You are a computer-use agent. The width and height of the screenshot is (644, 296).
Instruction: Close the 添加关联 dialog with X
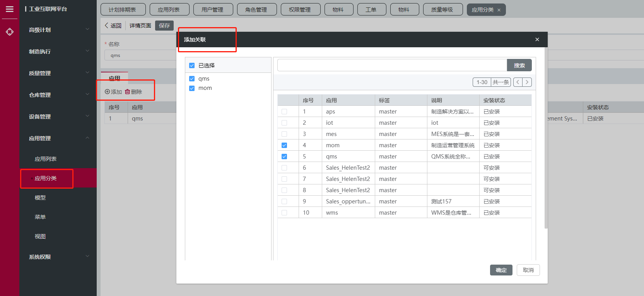[537, 40]
